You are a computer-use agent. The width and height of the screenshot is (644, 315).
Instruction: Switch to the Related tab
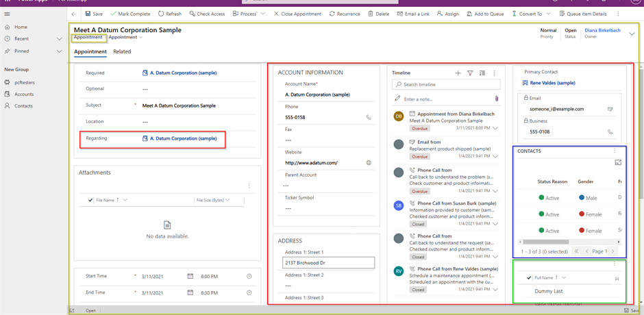(122, 52)
